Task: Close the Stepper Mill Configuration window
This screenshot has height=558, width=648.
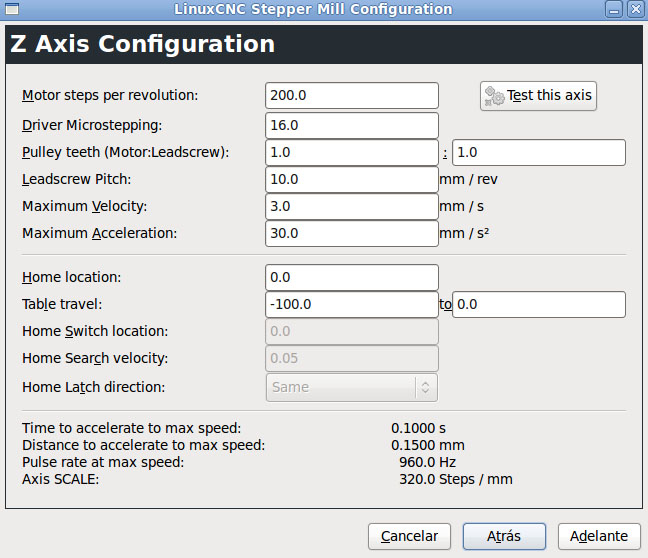Action: coord(636,9)
